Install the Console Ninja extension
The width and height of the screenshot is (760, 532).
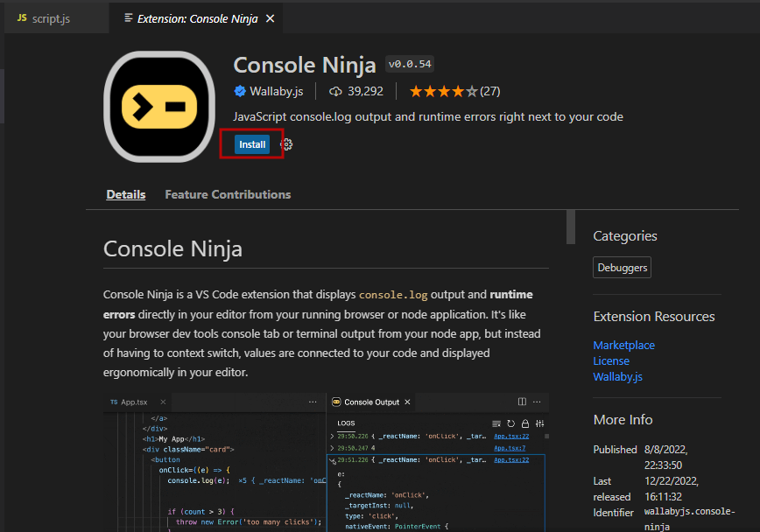pos(252,144)
